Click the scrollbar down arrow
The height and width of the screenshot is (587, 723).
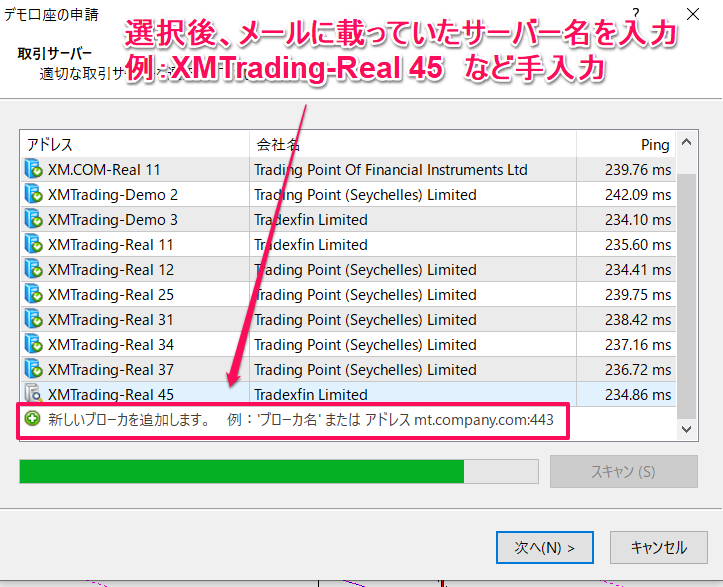(x=687, y=429)
